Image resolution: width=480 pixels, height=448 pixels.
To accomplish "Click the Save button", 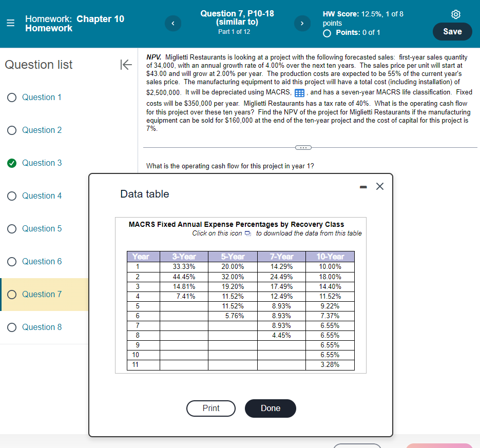I will (452, 31).
